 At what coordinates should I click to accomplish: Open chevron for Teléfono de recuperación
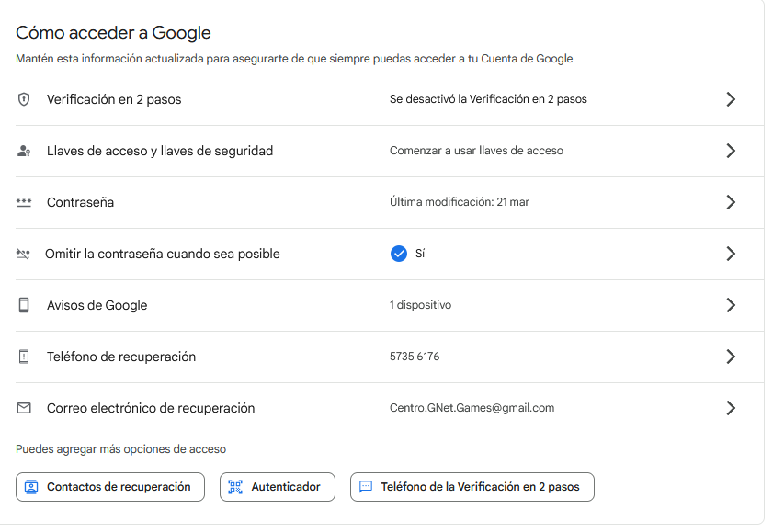[x=731, y=357]
